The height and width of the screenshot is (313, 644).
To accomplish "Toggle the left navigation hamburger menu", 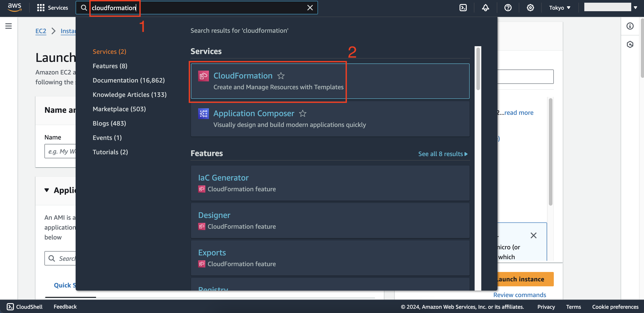I will [9, 26].
